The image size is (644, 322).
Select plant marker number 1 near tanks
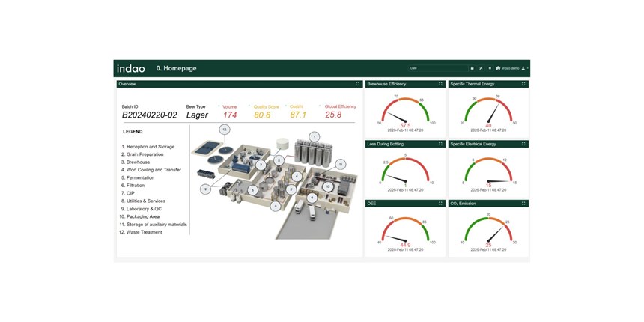pyautogui.click(x=315, y=136)
